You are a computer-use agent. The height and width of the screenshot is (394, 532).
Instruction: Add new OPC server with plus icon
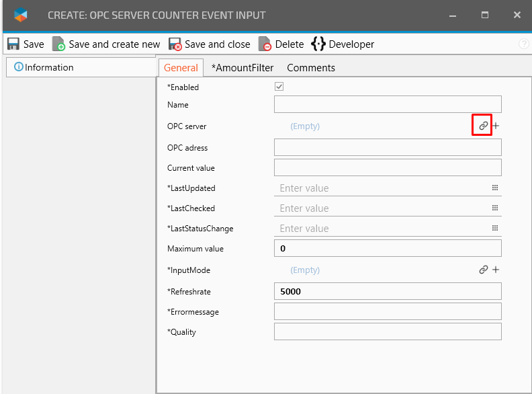(x=496, y=126)
